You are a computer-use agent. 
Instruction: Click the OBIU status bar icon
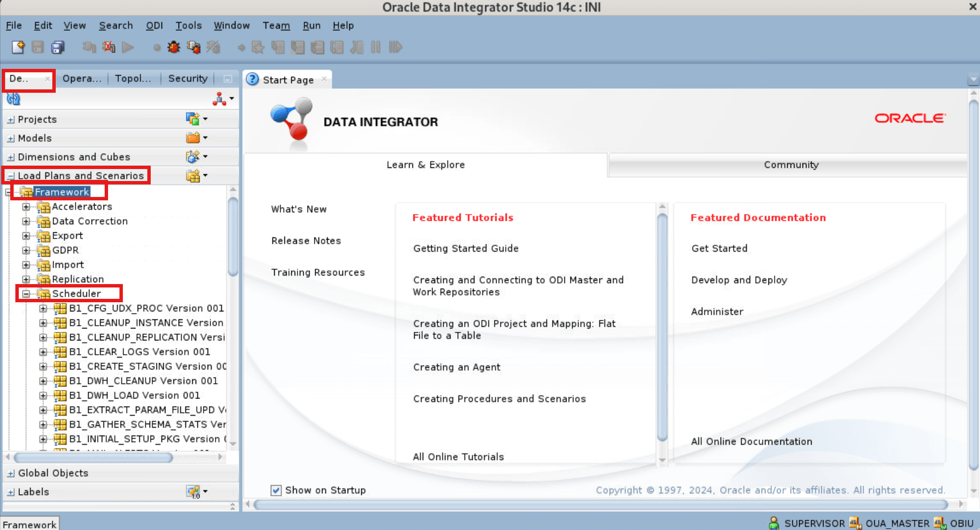pos(938,523)
